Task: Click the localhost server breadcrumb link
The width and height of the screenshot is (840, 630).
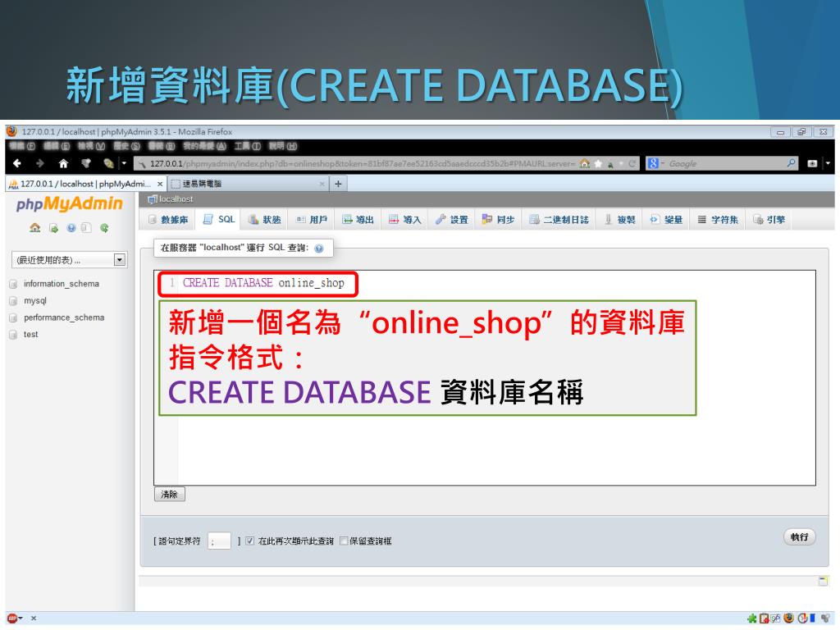Action: click(x=176, y=199)
